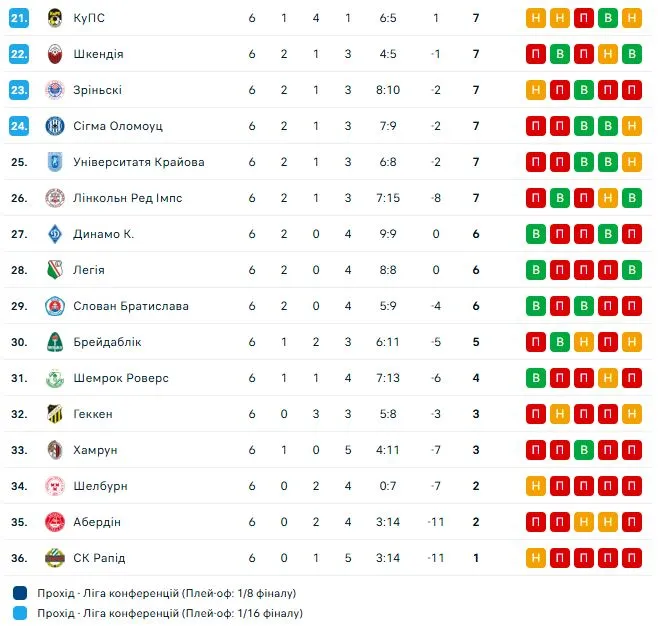The width and height of the screenshot is (658, 626).
Task: Click the Slovan Bratislava club logo
Action: pyautogui.click(x=55, y=306)
